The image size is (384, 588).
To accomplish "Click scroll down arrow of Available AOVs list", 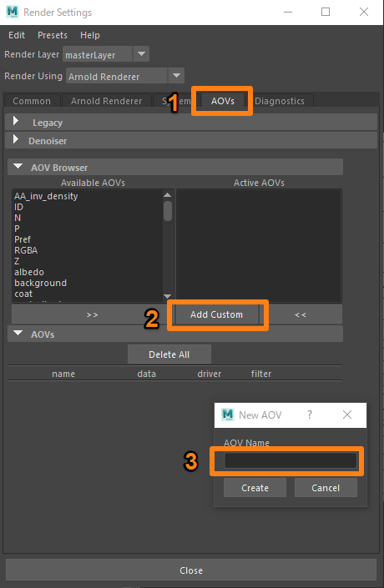I will click(168, 296).
